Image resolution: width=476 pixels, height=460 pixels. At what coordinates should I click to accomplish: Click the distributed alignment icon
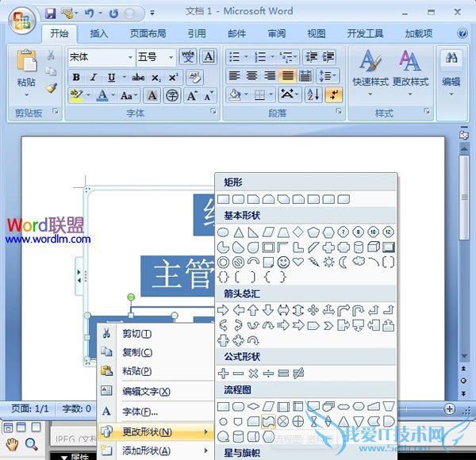pos(305,75)
